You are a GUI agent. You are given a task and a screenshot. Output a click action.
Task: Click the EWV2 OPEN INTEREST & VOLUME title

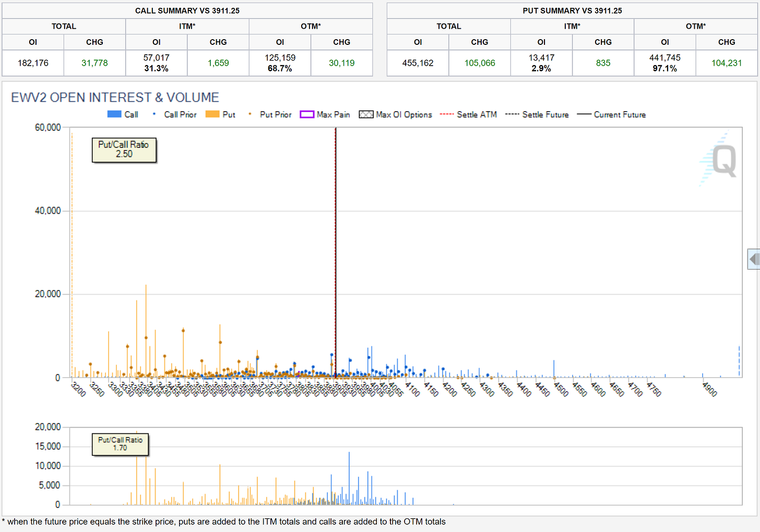point(115,98)
